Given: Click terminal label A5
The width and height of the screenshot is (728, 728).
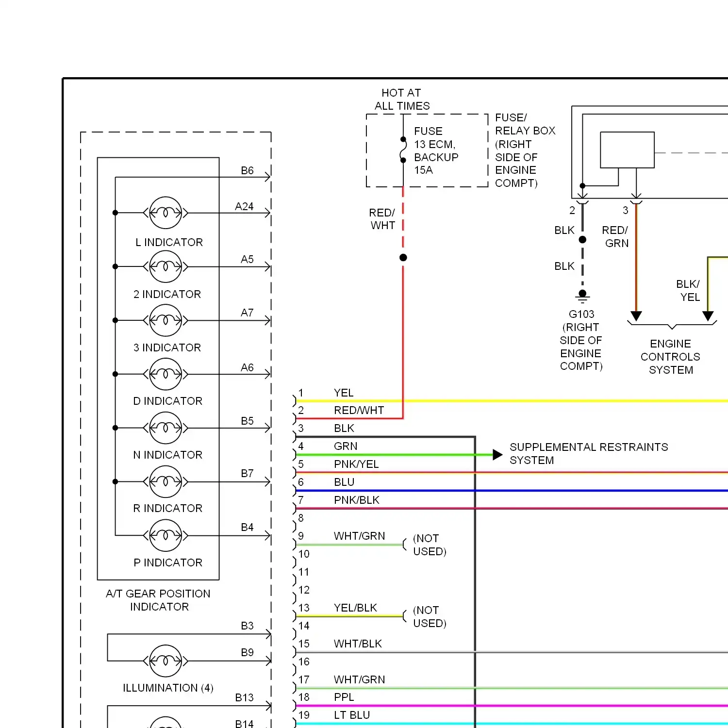Looking at the screenshot, I should 247,259.
